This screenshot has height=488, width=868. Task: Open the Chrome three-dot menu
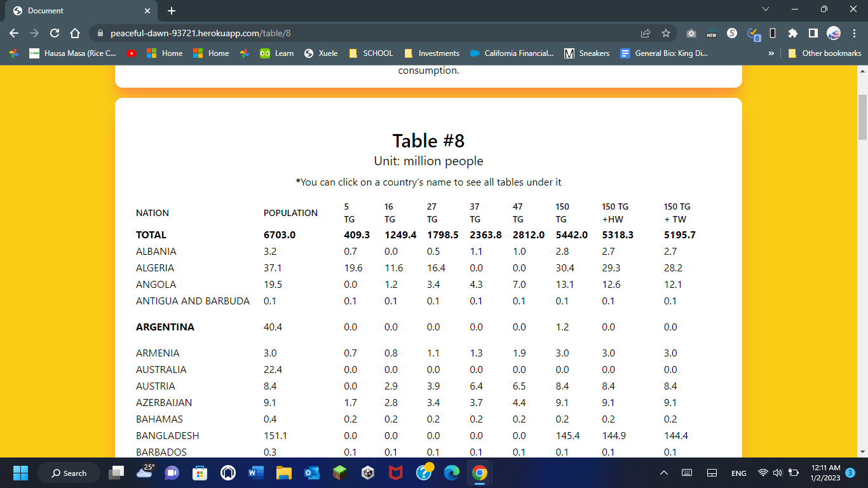tap(853, 33)
